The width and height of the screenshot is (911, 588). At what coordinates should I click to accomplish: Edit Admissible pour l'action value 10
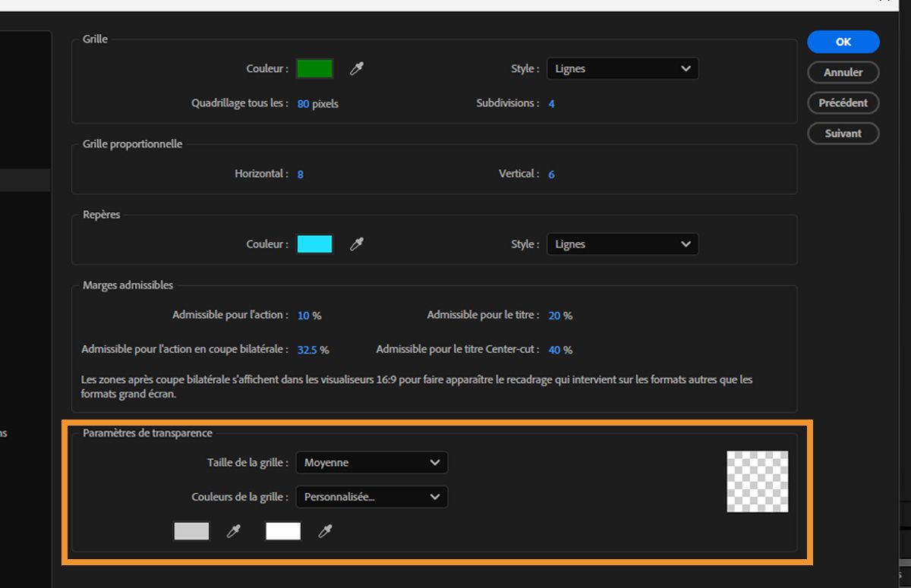[303, 316]
